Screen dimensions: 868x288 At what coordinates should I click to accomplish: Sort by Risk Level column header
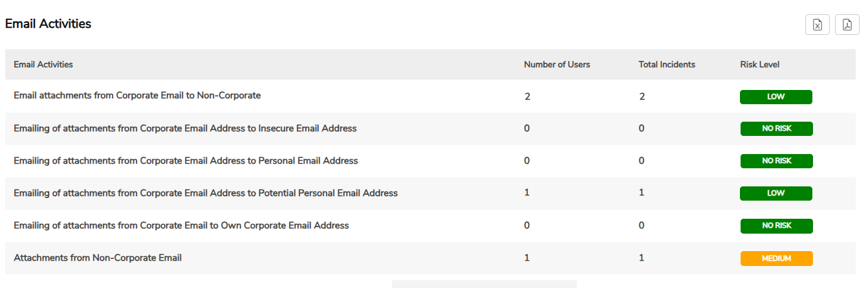coord(760,65)
